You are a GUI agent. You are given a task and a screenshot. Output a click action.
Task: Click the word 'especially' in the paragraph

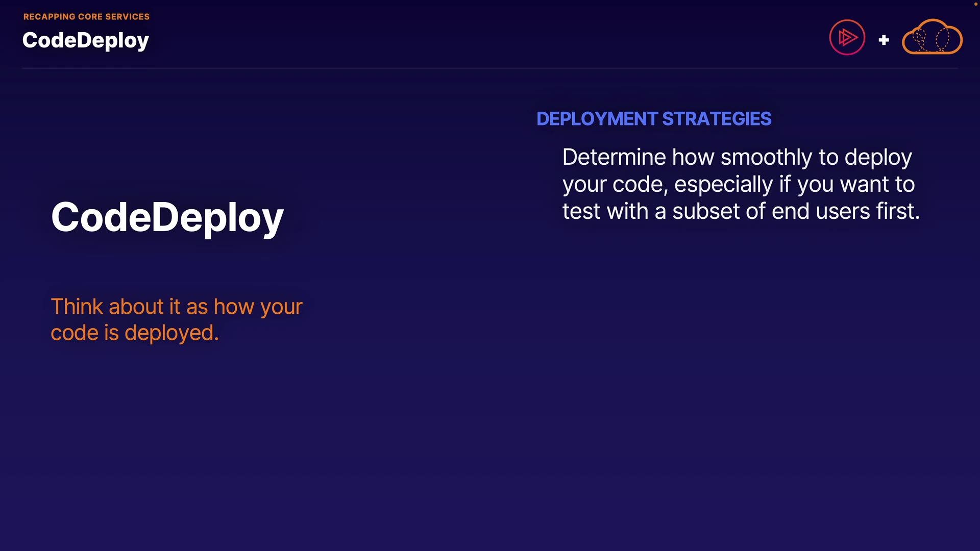click(723, 184)
